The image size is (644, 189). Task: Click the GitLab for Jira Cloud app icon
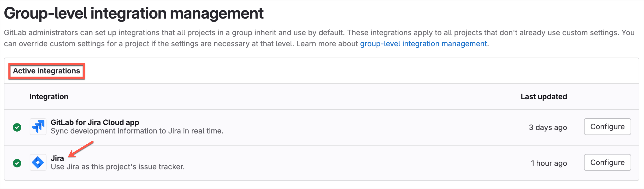point(38,127)
